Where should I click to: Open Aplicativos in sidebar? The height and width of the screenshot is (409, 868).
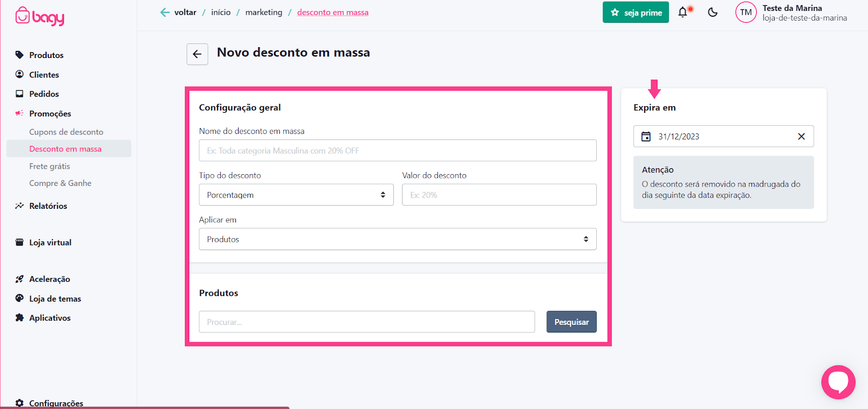[x=50, y=318]
